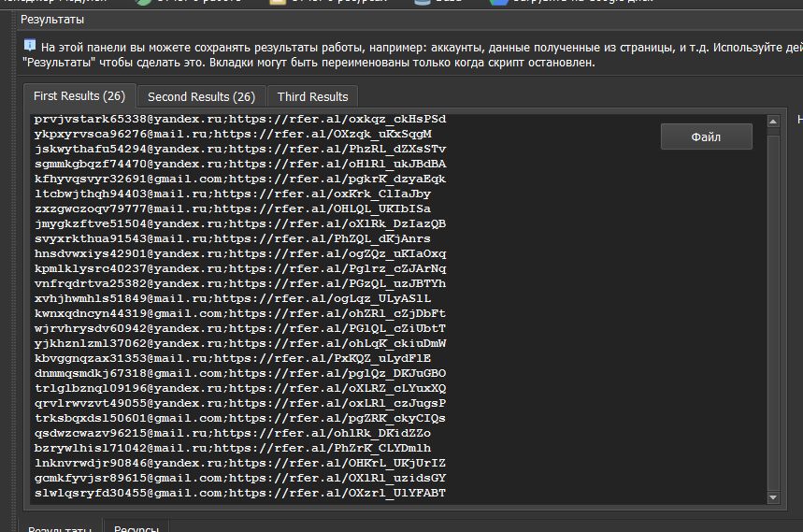Click the line with trksbqxdsl50601@gmail.com

pyautogui.click(x=240, y=418)
